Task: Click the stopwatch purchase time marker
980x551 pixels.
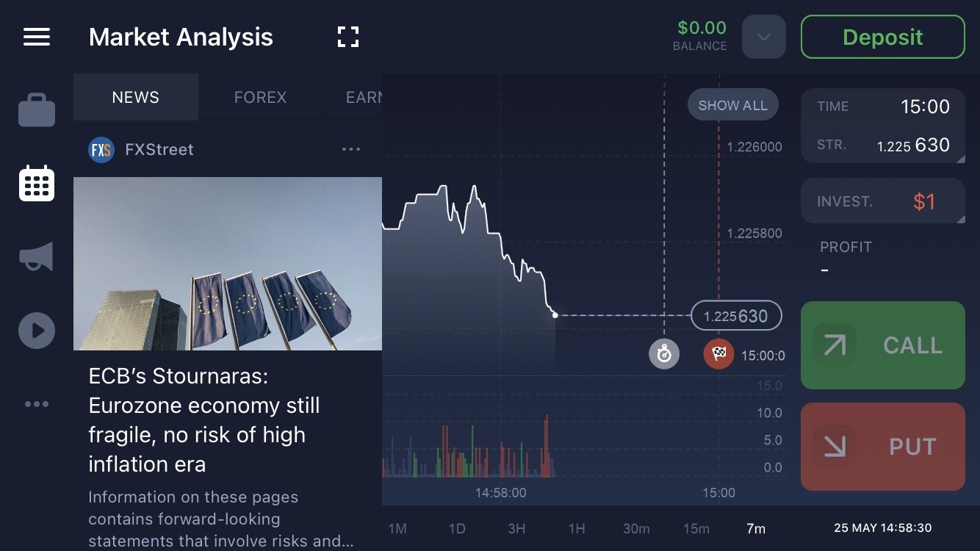Action: [x=664, y=354]
